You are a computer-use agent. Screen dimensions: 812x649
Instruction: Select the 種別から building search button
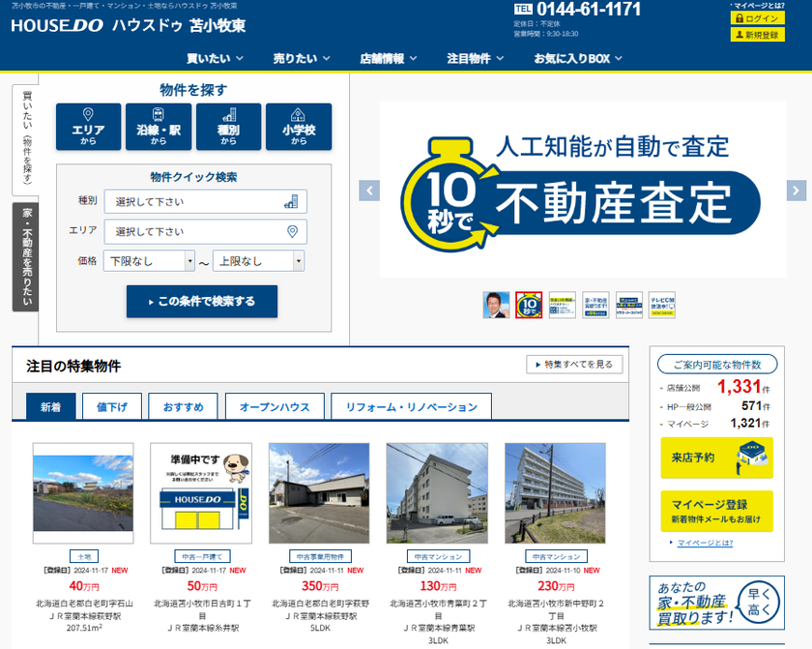tap(228, 127)
